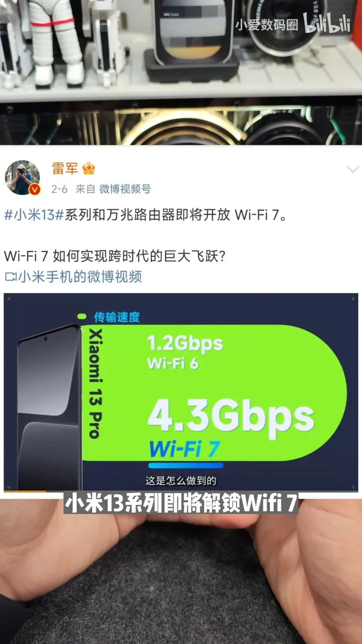Click the crown icon beside 雷军
Image resolution: width=362 pixels, height=644 pixels.
89,168
